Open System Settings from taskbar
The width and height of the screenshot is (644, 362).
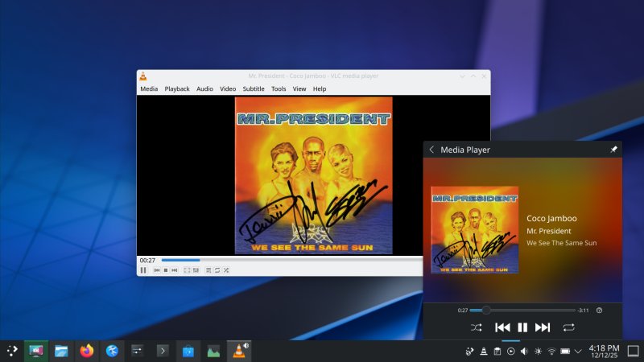(x=137, y=351)
